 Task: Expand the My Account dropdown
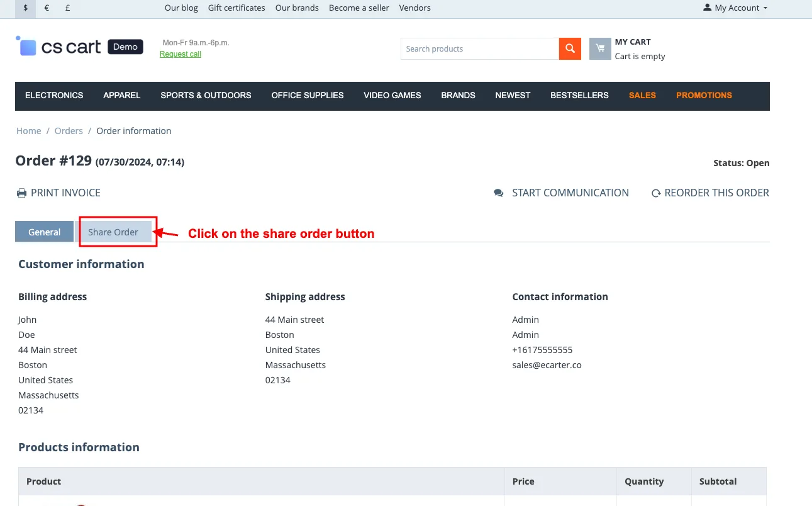(x=736, y=8)
